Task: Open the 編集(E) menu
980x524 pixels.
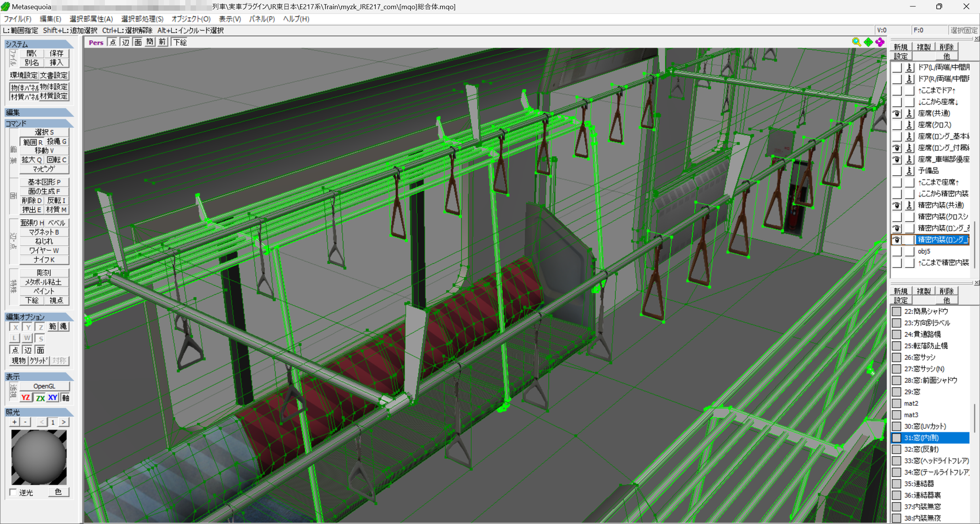Action: (x=50, y=19)
